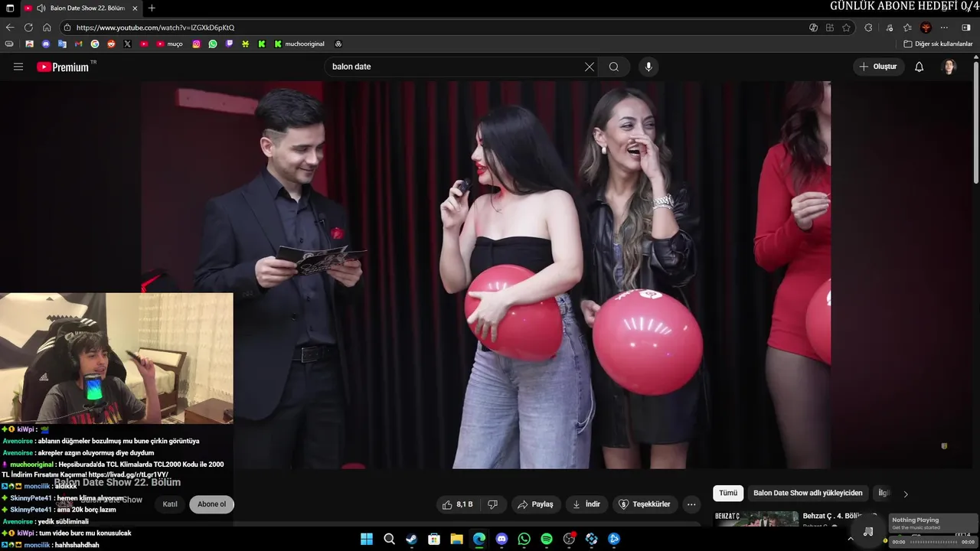Open YouTube notifications bell
This screenshot has height=551, width=980.
(920, 67)
